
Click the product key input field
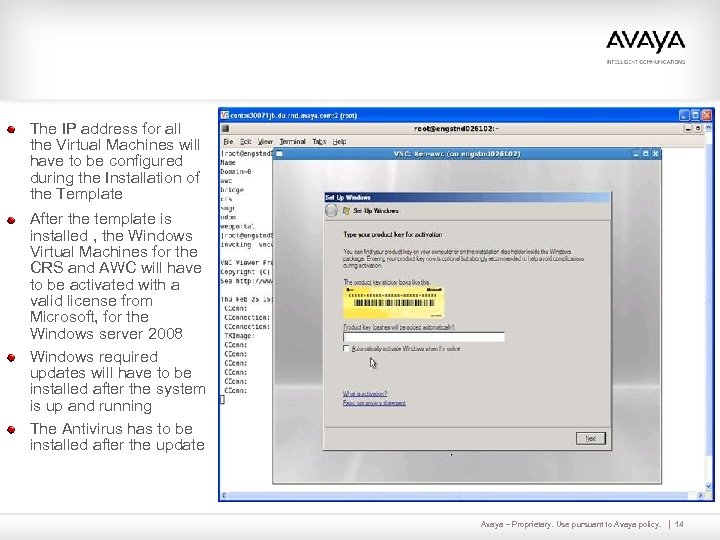click(x=423, y=337)
